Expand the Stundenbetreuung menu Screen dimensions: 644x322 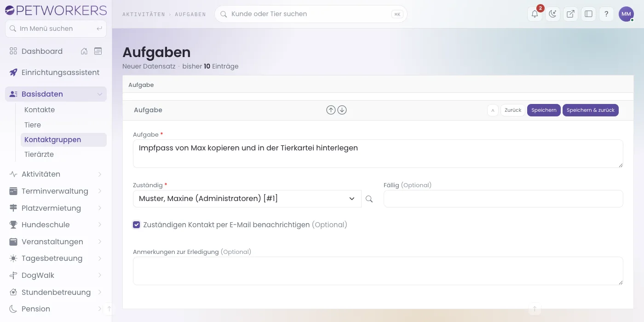click(100, 292)
